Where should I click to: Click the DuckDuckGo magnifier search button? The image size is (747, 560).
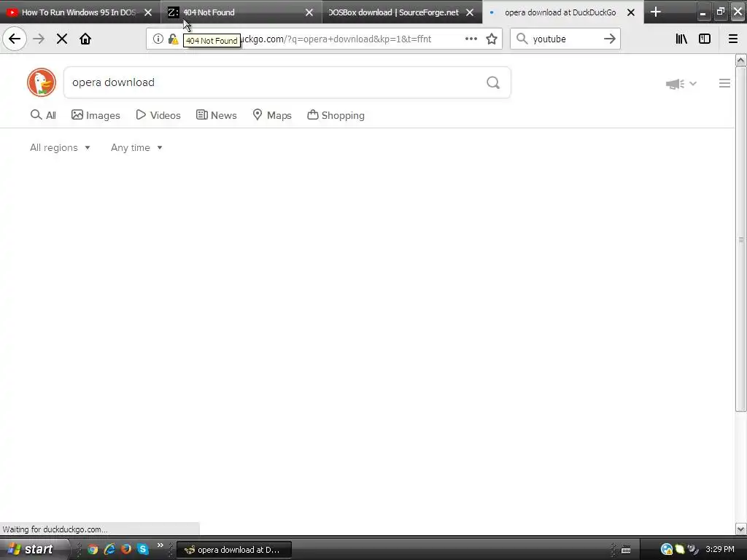tap(493, 82)
